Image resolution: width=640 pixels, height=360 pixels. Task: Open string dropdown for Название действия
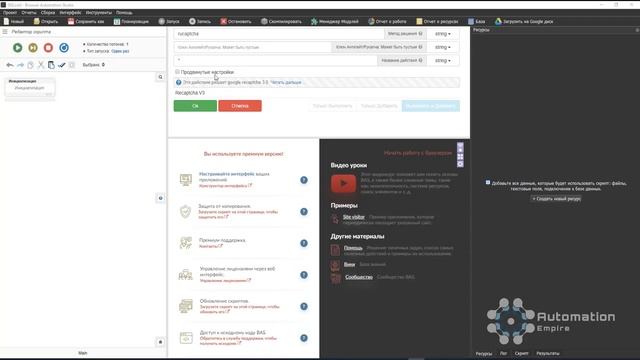coord(442,60)
